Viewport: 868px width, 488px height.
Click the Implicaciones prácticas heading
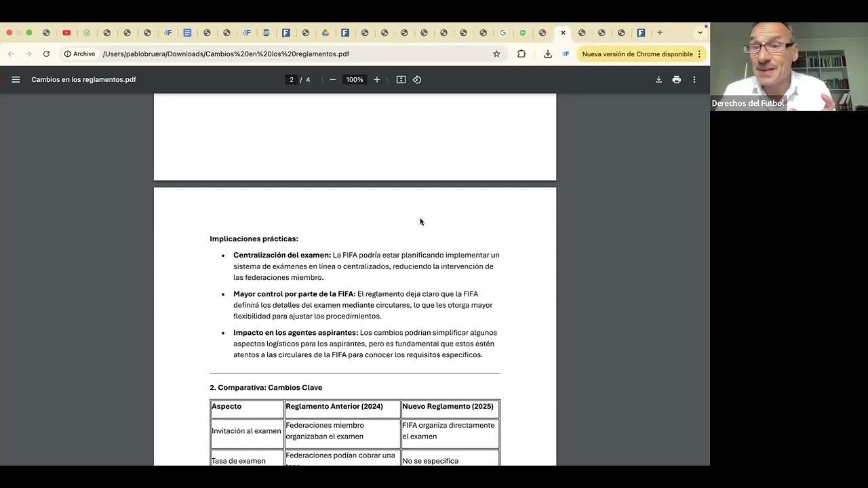[x=254, y=239]
